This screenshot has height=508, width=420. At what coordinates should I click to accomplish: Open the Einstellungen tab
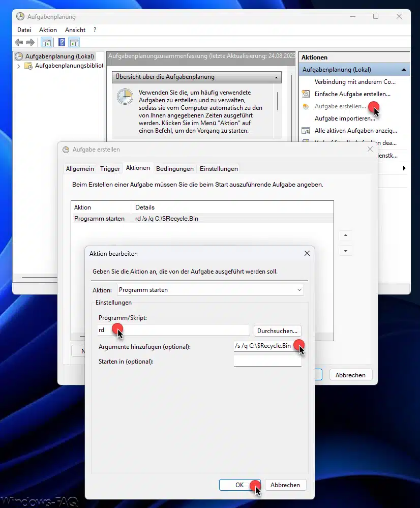pos(219,168)
